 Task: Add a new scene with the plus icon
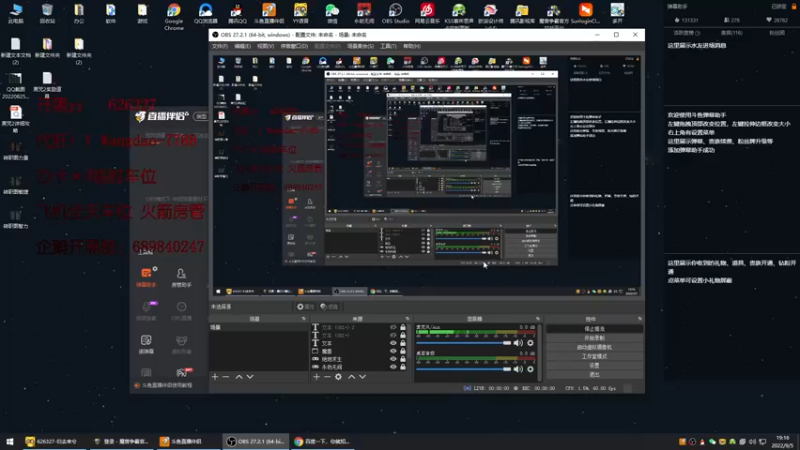point(215,377)
